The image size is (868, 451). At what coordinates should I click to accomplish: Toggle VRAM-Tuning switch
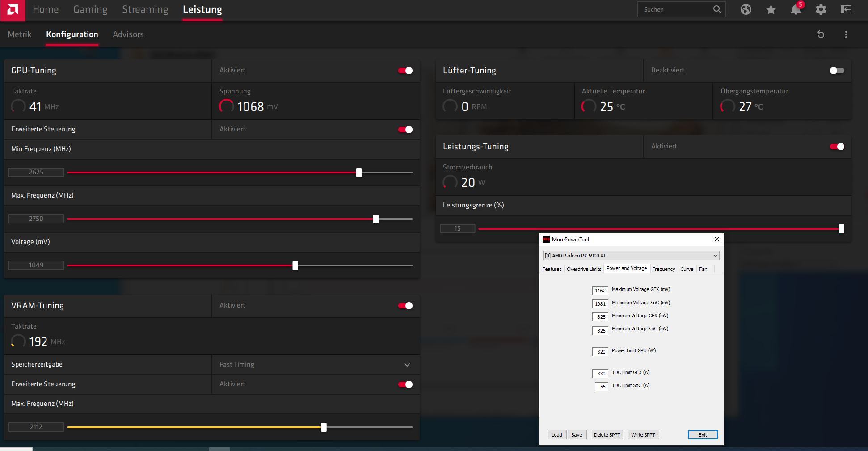point(405,306)
